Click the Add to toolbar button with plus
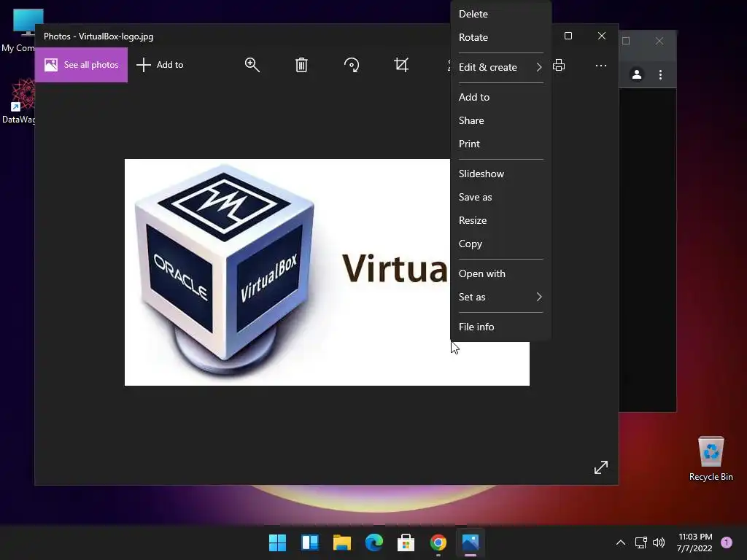 click(x=160, y=65)
